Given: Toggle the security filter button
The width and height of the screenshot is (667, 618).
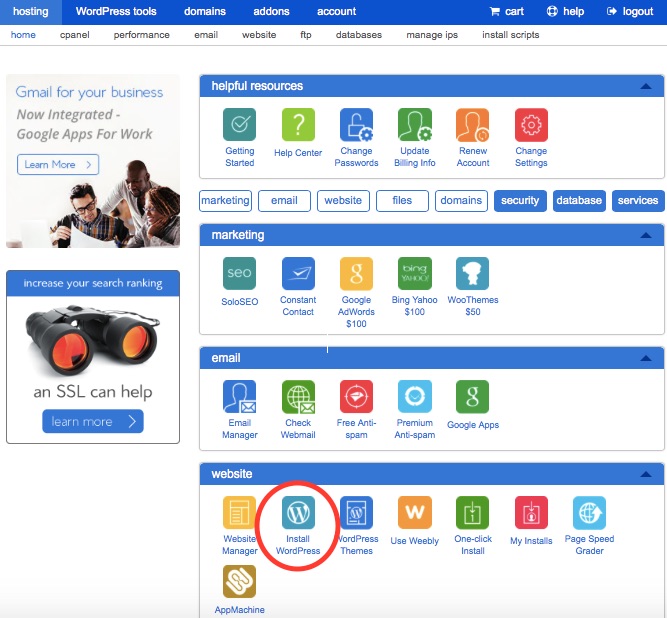Looking at the screenshot, I should (x=520, y=201).
